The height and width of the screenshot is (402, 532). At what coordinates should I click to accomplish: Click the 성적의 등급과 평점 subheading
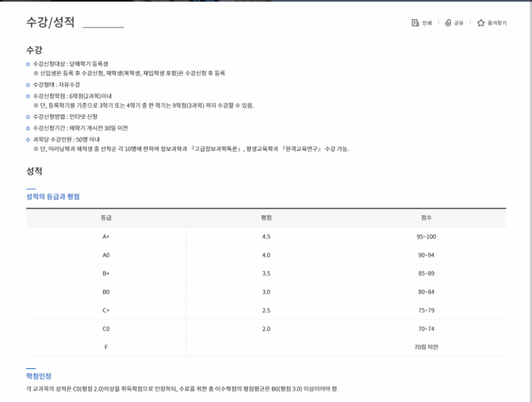tap(53, 197)
